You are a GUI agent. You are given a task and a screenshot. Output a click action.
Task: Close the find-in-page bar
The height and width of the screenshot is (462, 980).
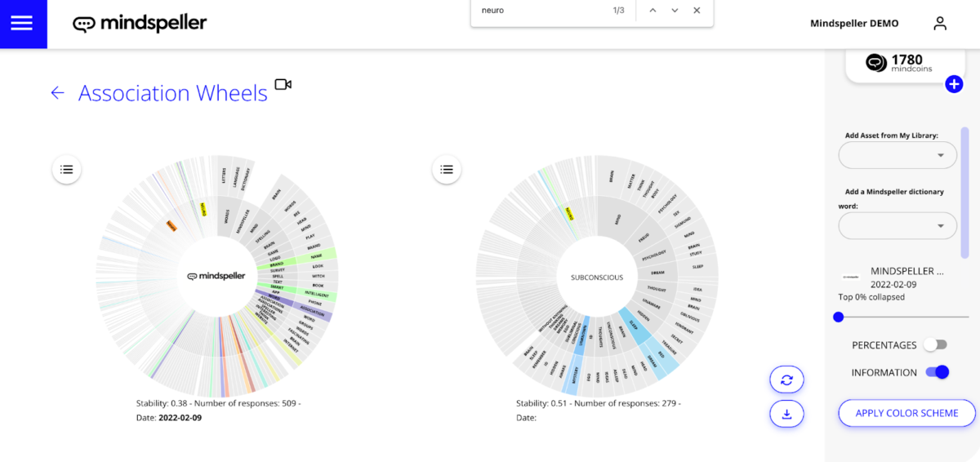tap(697, 11)
